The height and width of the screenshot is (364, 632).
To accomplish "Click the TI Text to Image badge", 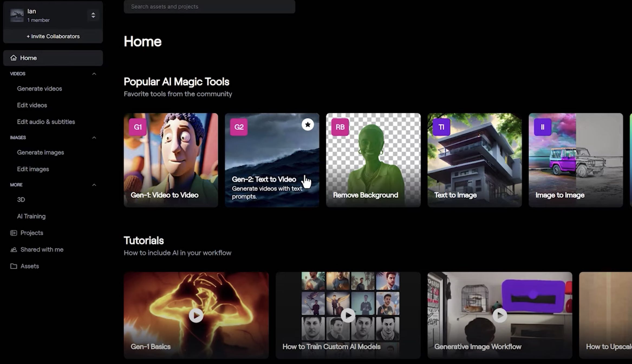I will [441, 127].
